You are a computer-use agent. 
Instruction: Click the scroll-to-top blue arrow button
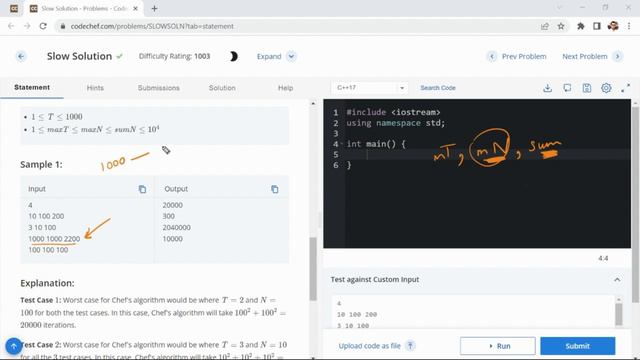click(13, 346)
